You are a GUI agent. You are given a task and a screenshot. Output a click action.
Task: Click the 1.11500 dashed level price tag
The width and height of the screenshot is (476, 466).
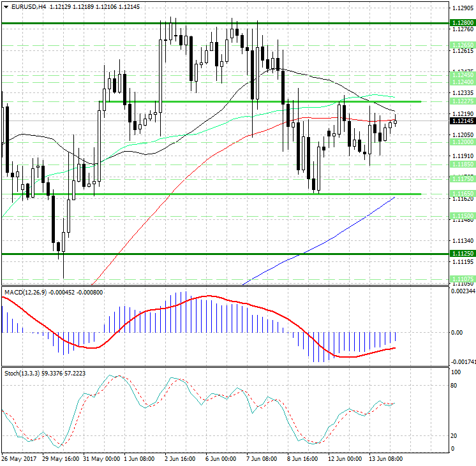(x=463, y=216)
